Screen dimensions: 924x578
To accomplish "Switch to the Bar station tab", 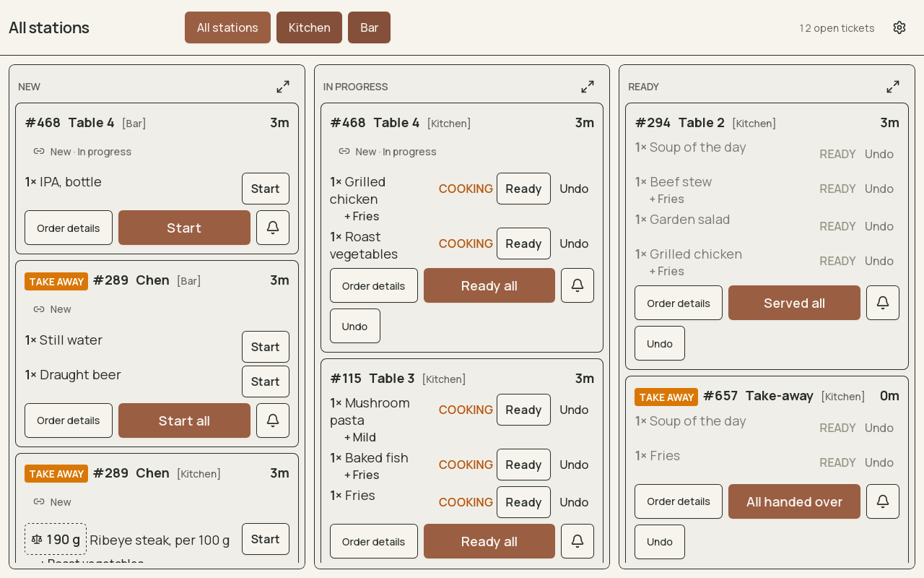I will pyautogui.click(x=369, y=27).
